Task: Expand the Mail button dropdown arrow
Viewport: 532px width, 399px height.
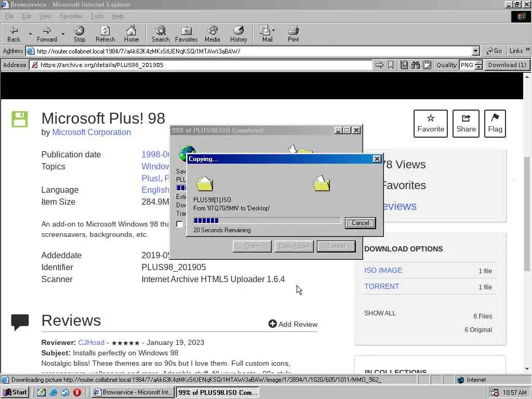Action: tap(273, 30)
